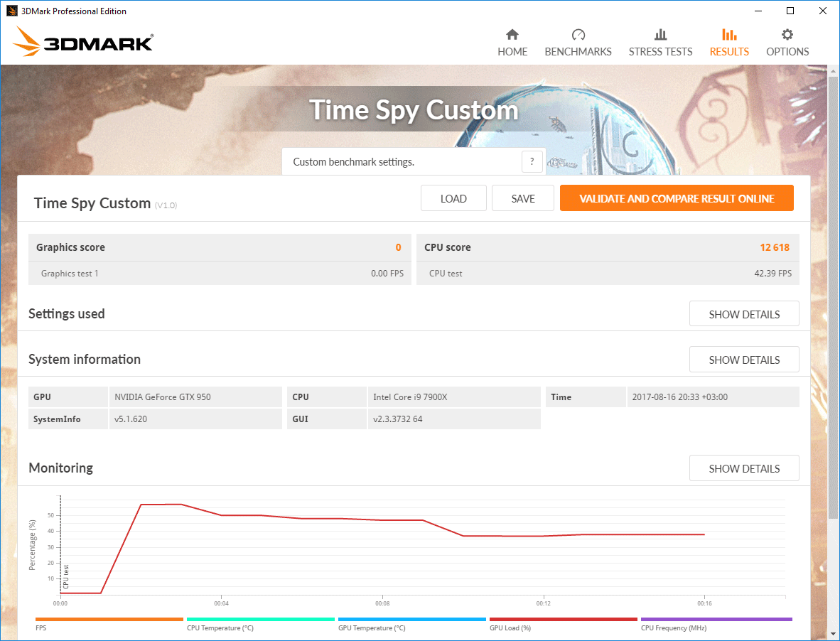
Task: Go to the Home tab icon
Action: point(512,35)
